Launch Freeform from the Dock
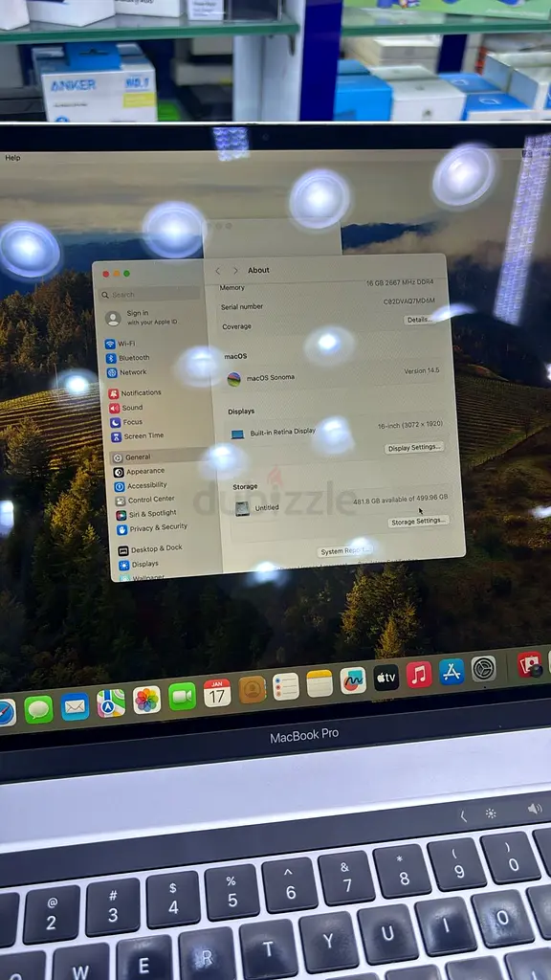This screenshot has width=551, height=980. pos(353,680)
